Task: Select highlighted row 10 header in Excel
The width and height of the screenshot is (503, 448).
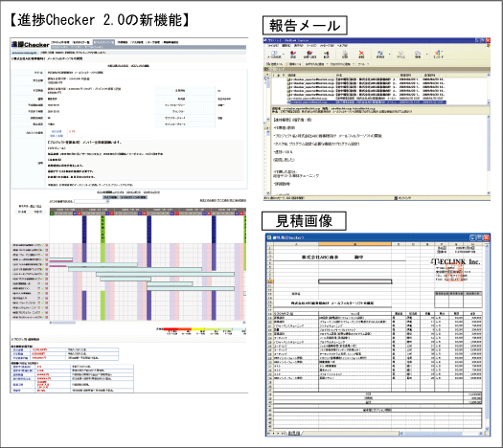Action: pyautogui.click(x=270, y=281)
